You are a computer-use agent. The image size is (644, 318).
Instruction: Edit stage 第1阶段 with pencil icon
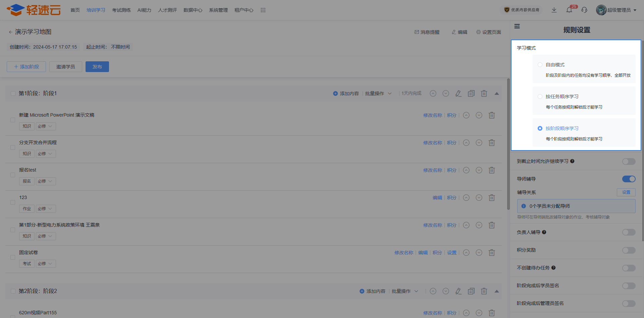[459, 93]
